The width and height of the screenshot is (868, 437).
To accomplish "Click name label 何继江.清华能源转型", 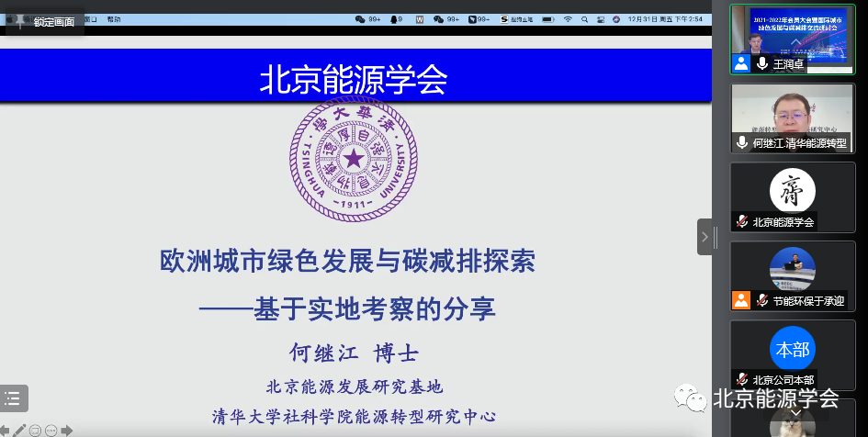I will [x=799, y=143].
